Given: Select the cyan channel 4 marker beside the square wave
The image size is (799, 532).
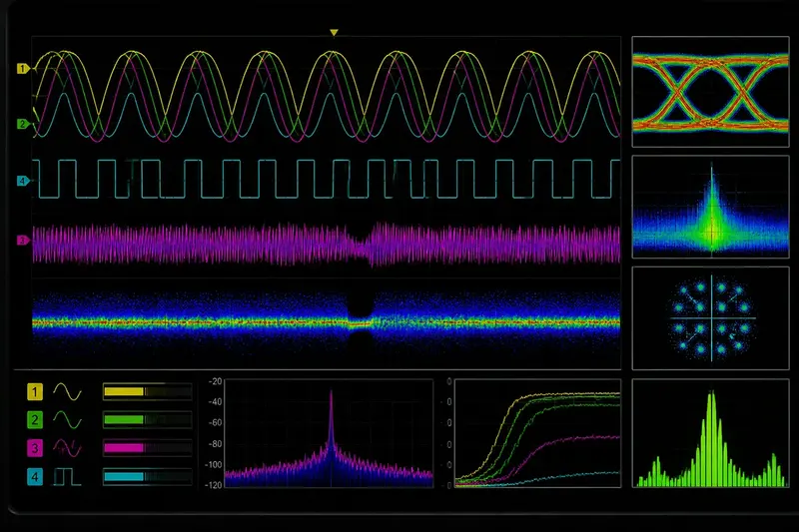Looking at the screenshot, I should pos(22,181).
